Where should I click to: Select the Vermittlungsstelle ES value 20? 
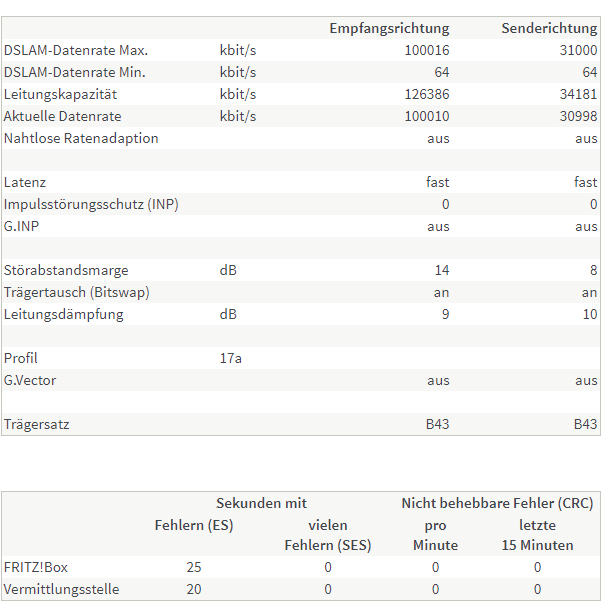[x=194, y=589]
